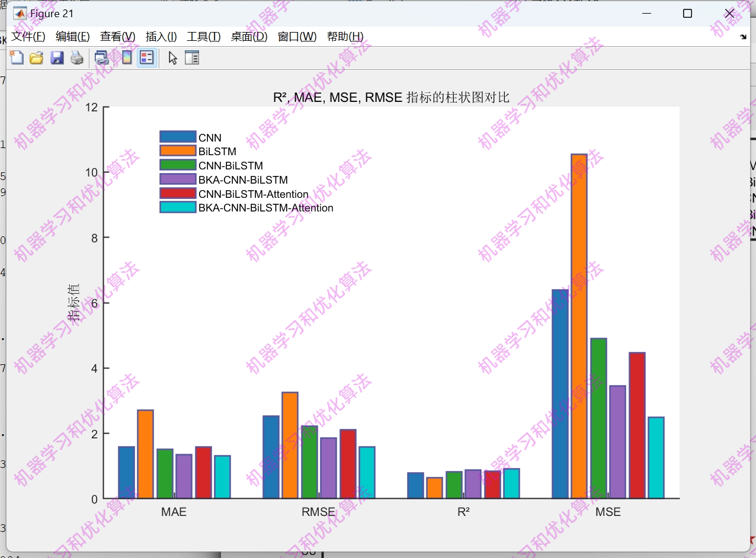Screen dimensions: 756x558
Task: Select the CNN-BiLSTM-Attention legend label
Action: pos(254,194)
